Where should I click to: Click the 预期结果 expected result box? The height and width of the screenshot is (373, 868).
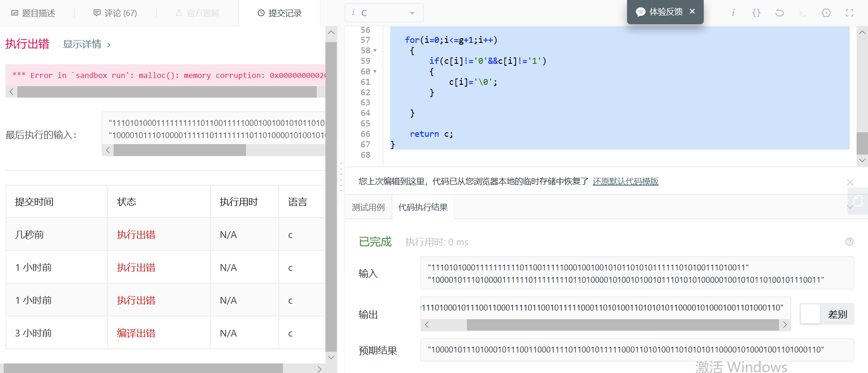[x=637, y=350]
